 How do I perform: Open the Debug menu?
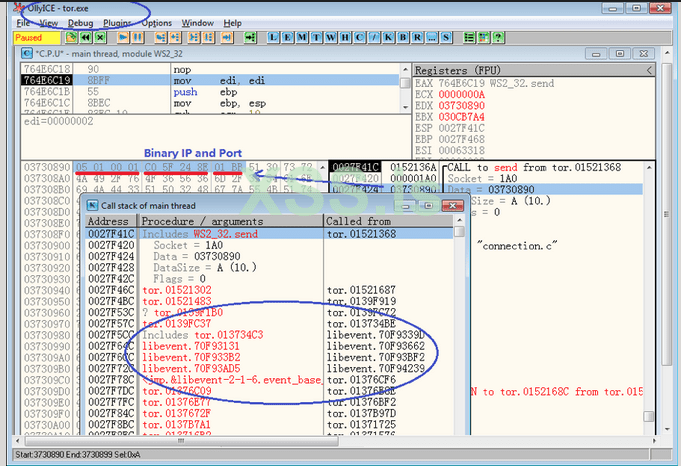[81, 22]
